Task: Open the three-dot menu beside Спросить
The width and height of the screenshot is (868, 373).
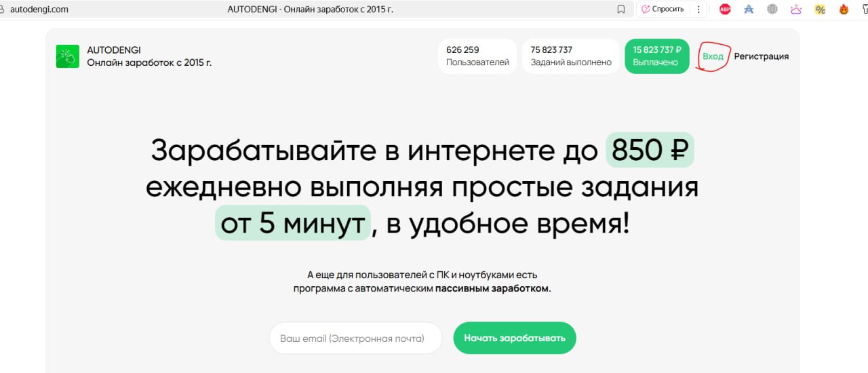Action: click(x=698, y=9)
